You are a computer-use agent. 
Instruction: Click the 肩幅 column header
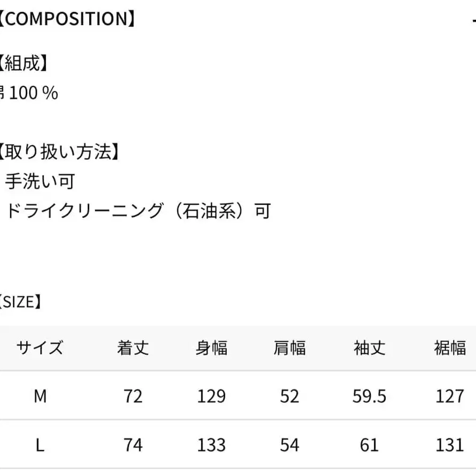[290, 348]
